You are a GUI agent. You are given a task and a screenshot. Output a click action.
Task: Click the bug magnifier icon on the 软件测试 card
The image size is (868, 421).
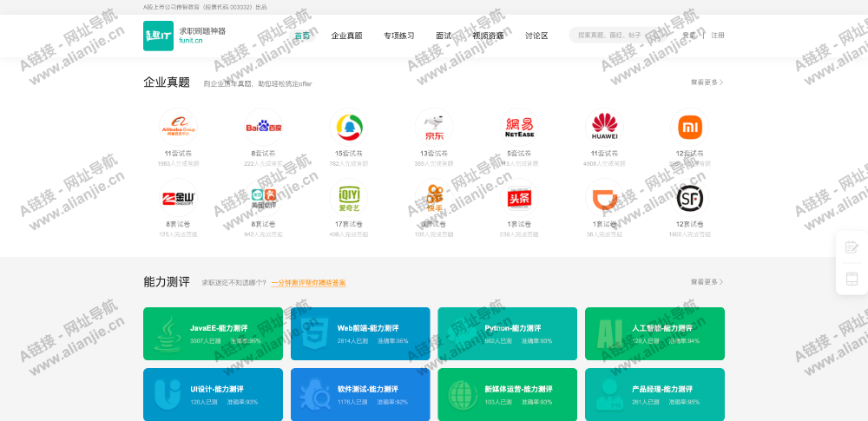click(x=315, y=395)
